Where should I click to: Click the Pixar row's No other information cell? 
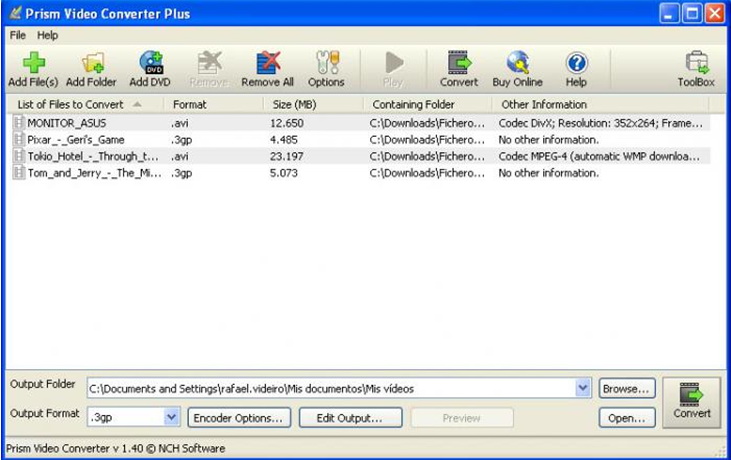pos(548,140)
